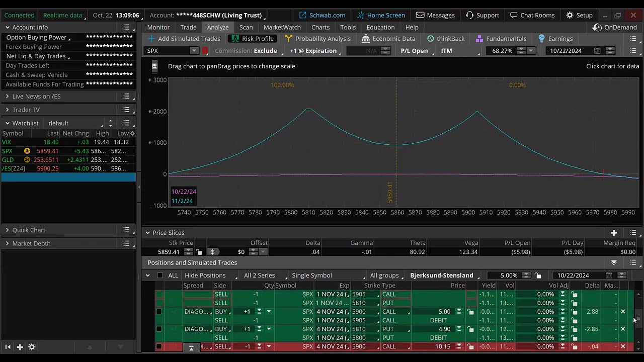Select VIX row in watchlist

[68, 142]
